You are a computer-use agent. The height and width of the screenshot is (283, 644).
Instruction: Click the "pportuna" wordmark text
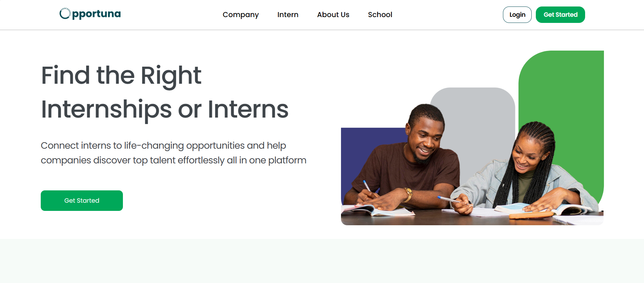[x=96, y=14]
